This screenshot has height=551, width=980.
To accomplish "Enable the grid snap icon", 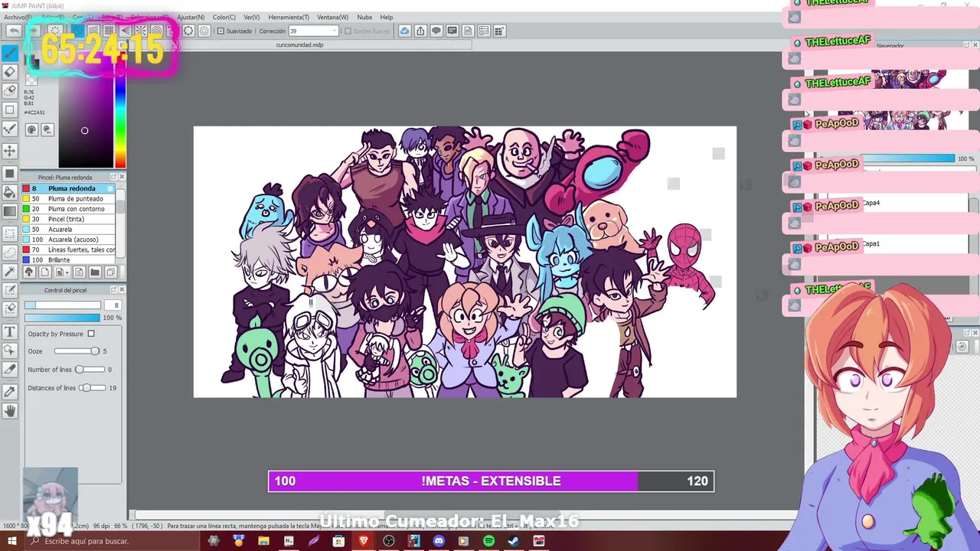I will pos(109,31).
